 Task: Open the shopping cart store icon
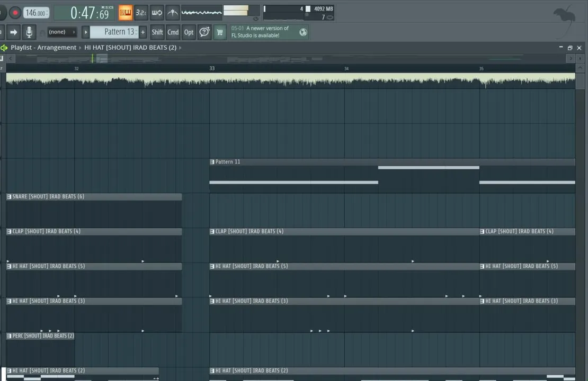220,32
